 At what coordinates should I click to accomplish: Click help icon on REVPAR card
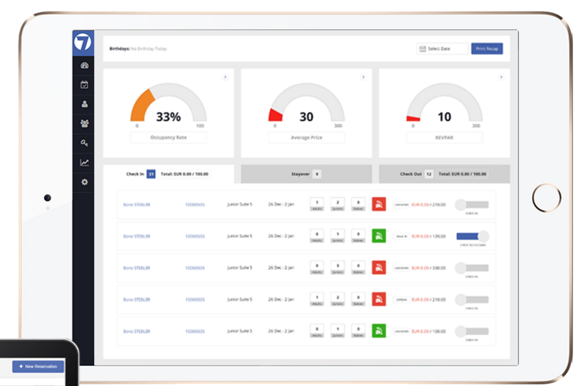501,78
